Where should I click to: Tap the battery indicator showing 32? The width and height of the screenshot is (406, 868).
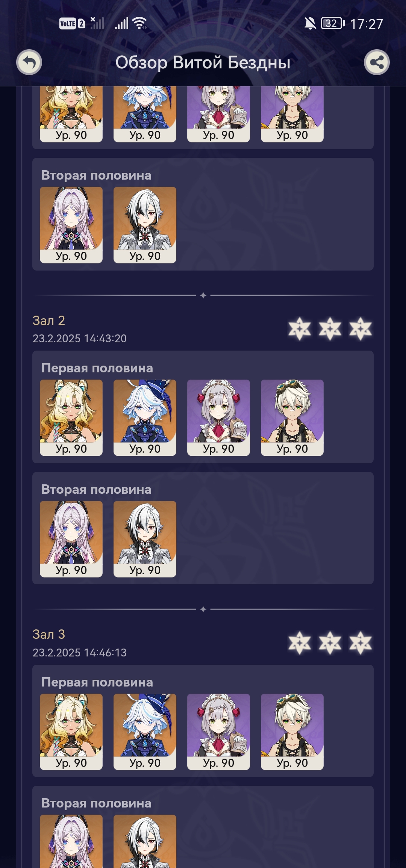333,23
